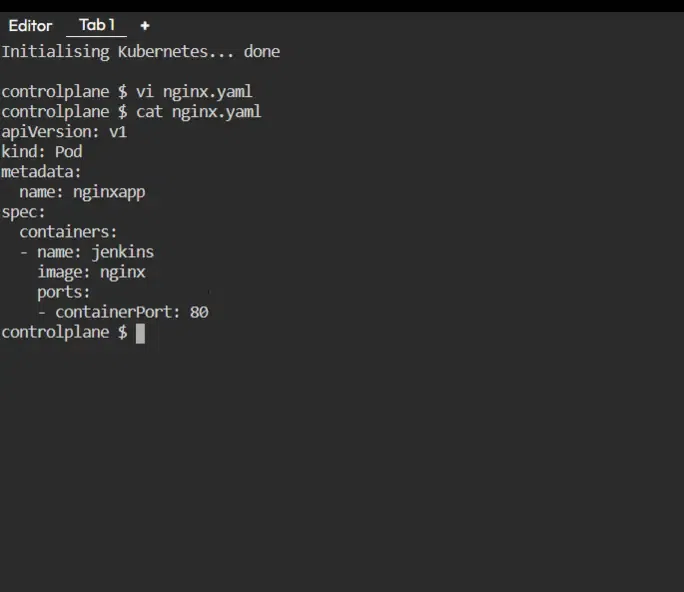Click the 'name: nginxapp' line

(82, 192)
